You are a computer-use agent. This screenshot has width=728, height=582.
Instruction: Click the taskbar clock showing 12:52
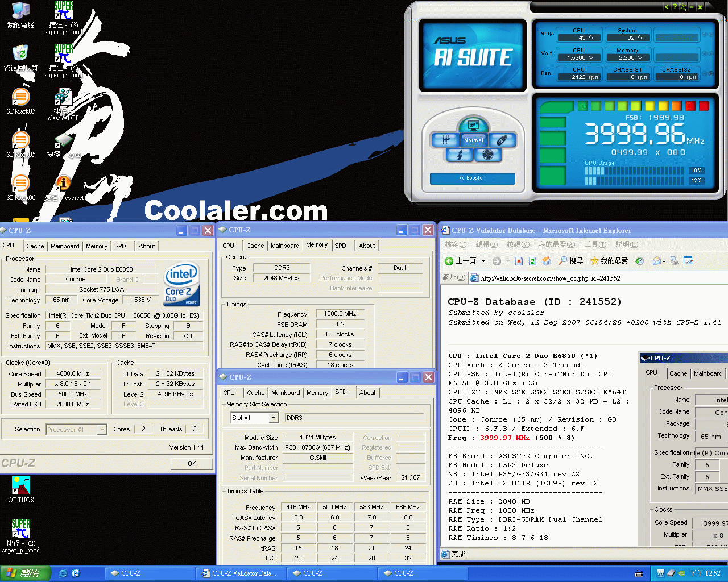(705, 573)
